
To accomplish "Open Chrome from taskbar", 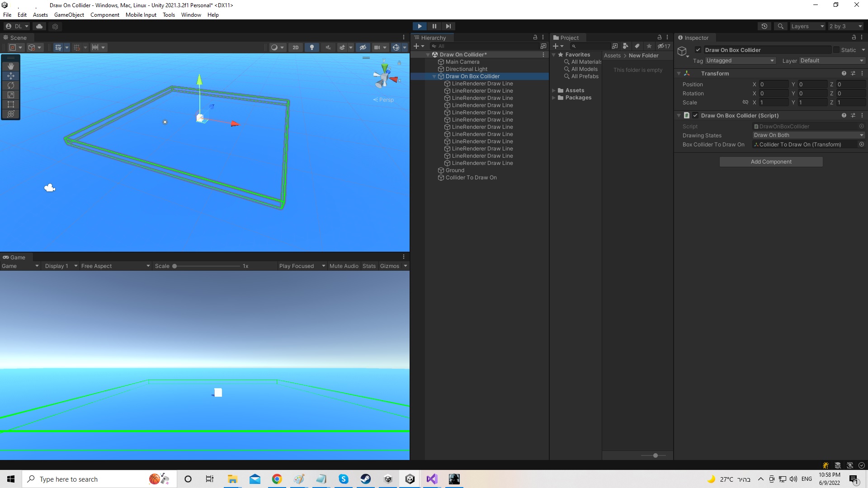I will (x=277, y=479).
